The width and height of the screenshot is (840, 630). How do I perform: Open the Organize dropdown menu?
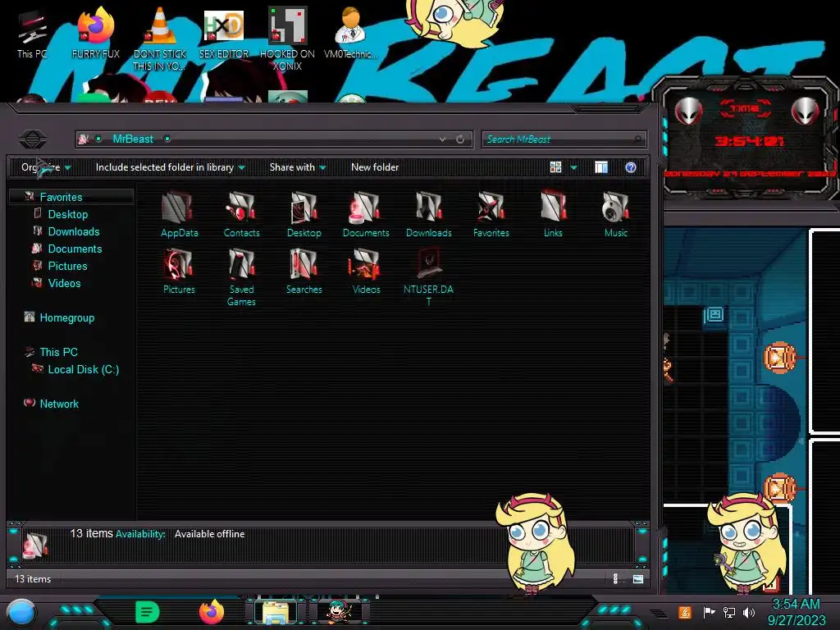pyautogui.click(x=46, y=167)
